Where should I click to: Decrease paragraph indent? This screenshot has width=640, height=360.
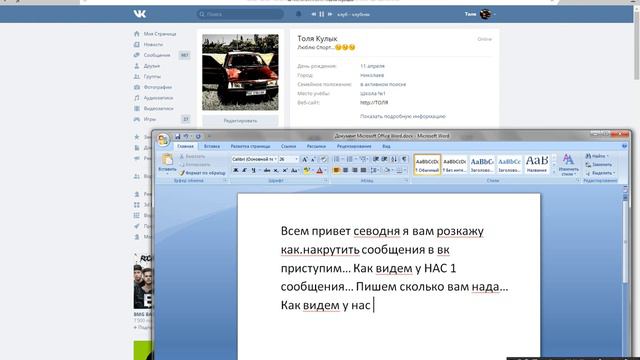coord(376,159)
